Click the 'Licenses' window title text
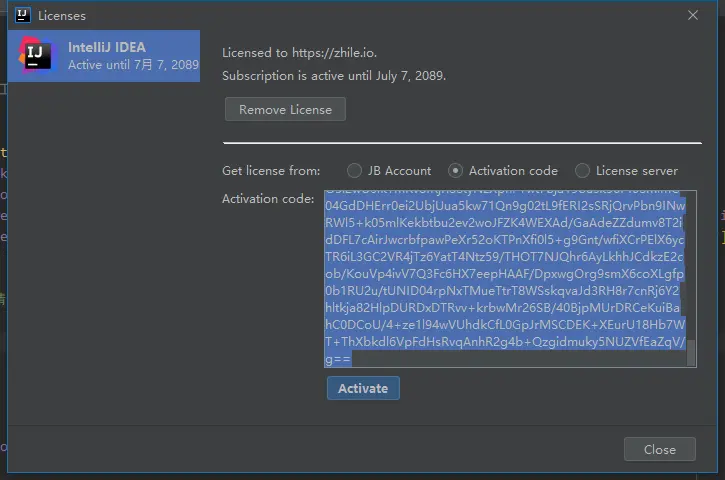The width and height of the screenshot is (725, 480). (62, 16)
